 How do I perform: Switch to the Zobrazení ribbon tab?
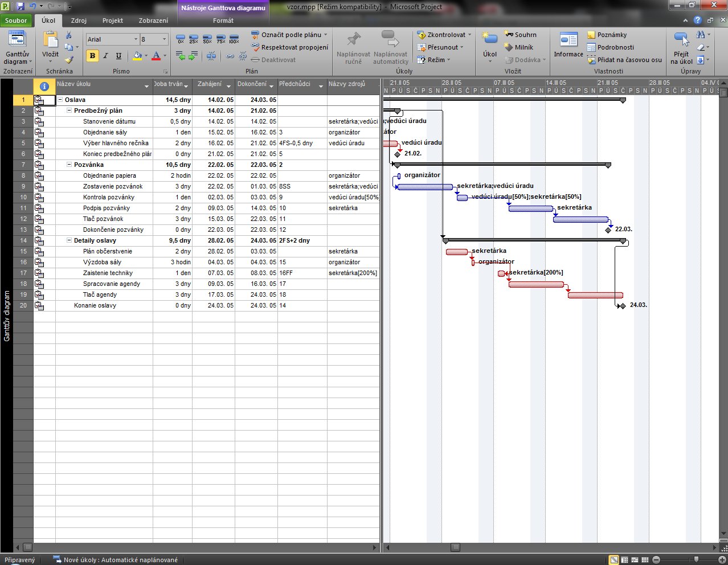point(153,21)
